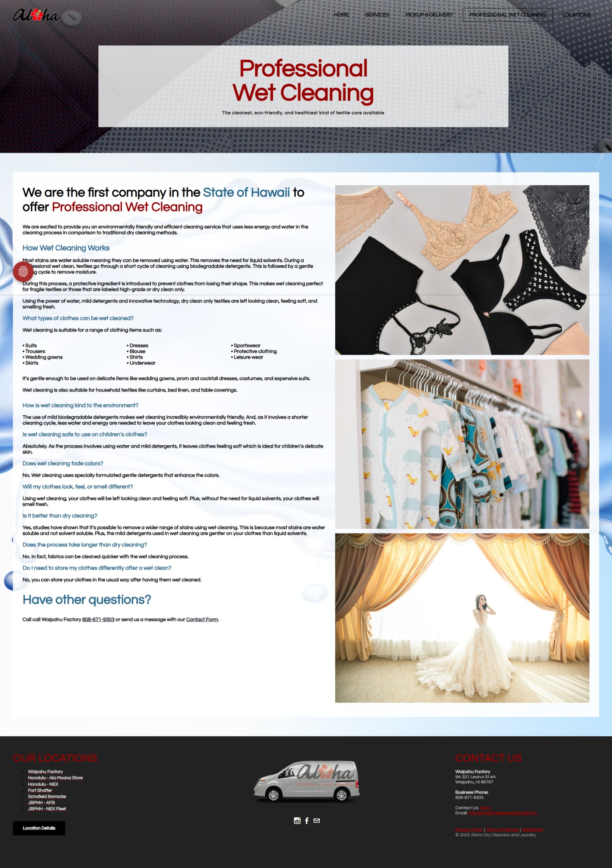Open the Facebook icon in the footer
Viewport: 612px width, 868px height.
click(x=307, y=820)
